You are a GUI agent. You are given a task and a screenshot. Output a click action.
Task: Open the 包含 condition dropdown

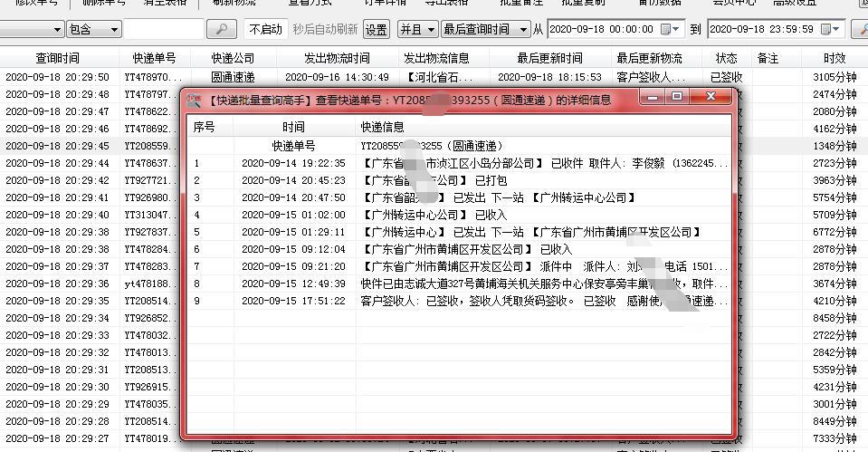coord(93,29)
